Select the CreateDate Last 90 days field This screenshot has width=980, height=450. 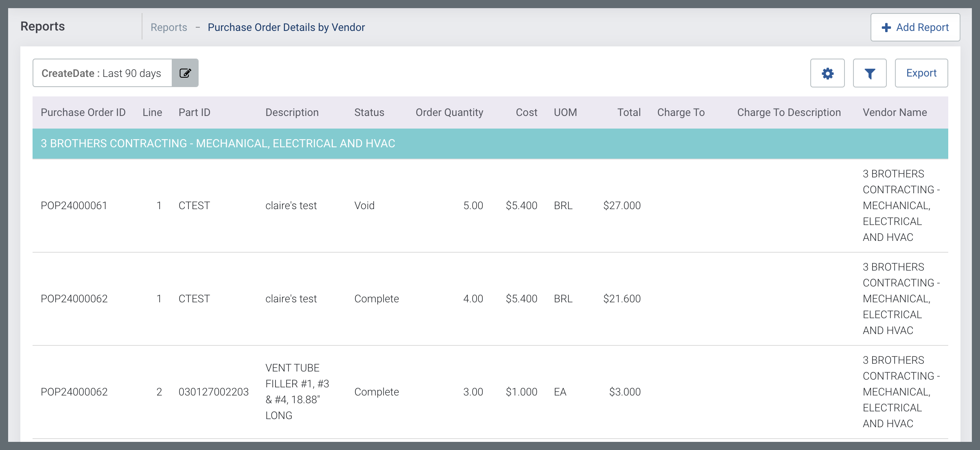pos(102,73)
